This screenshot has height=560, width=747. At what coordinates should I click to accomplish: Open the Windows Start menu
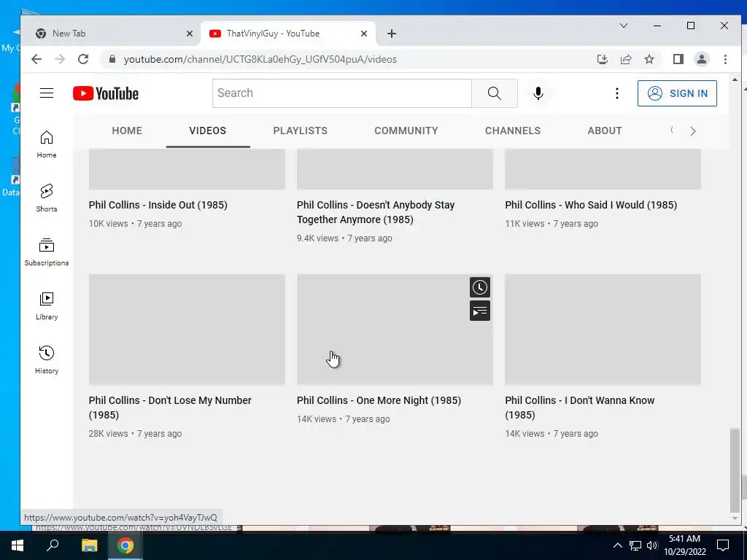tap(18, 545)
